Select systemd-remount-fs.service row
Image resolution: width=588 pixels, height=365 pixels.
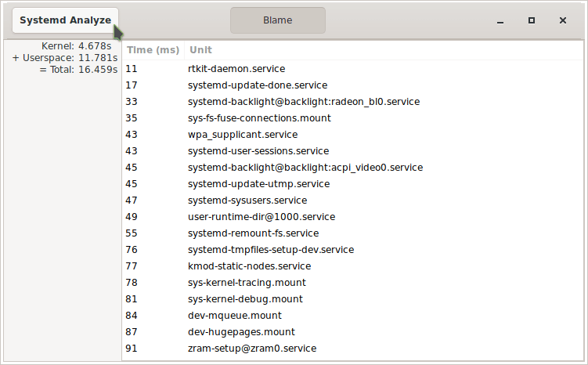(x=352, y=233)
